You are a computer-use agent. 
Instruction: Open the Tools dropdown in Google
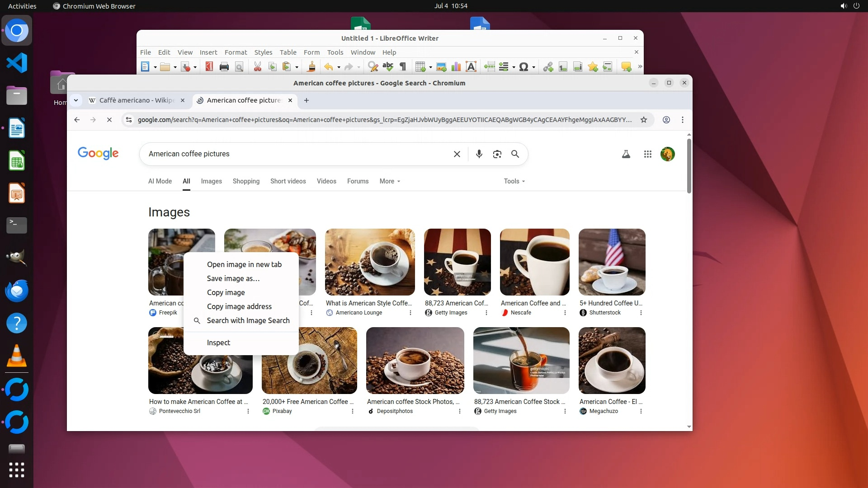tap(514, 181)
